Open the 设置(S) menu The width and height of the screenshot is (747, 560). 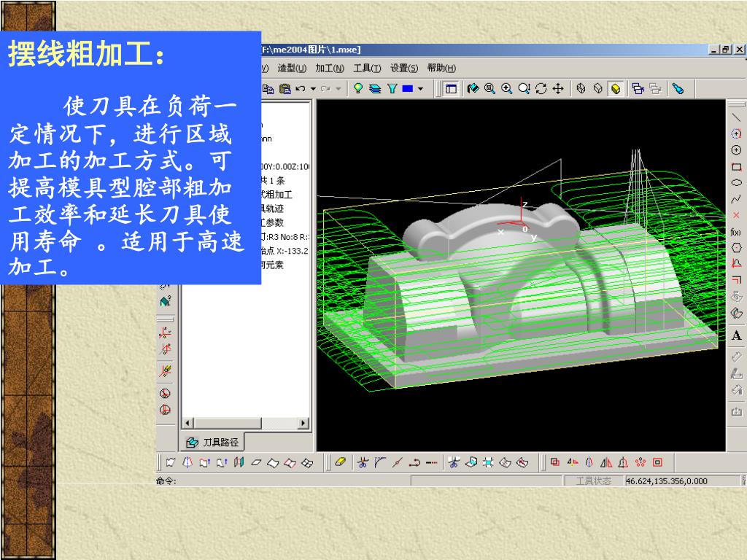coord(404,69)
